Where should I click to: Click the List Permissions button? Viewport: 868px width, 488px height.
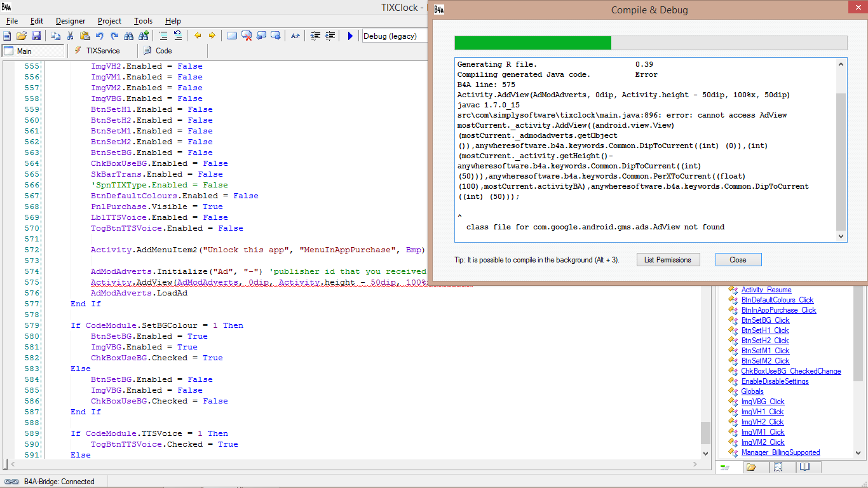pos(668,260)
